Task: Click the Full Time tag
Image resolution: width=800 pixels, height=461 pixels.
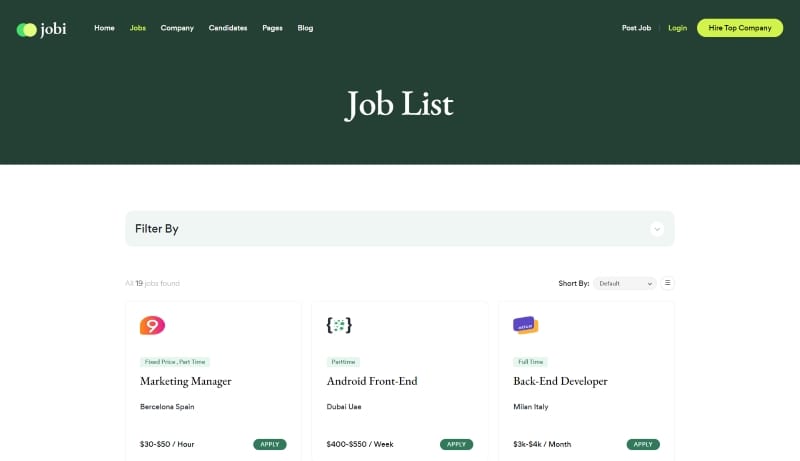Action: [531, 362]
